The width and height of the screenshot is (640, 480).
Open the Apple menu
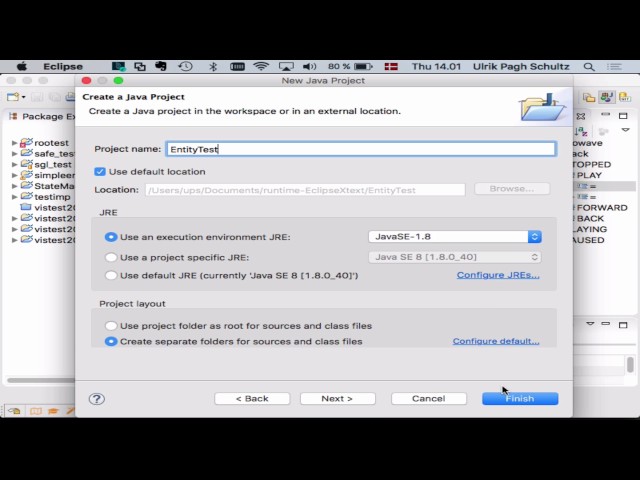click(x=22, y=67)
